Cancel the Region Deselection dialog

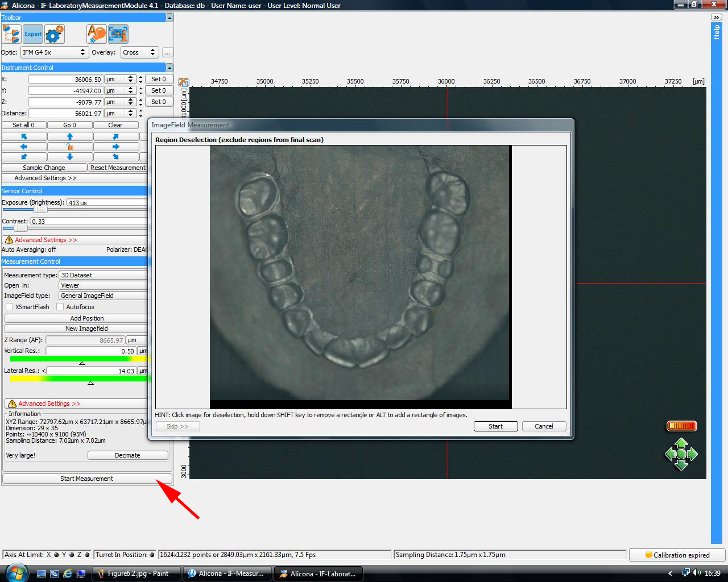pyautogui.click(x=543, y=426)
